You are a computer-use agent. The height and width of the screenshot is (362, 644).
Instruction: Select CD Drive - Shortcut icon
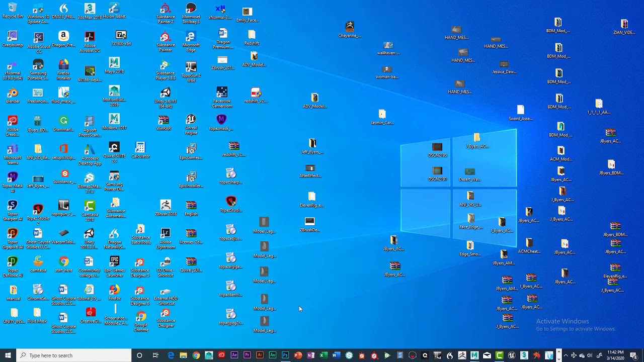(x=166, y=266)
